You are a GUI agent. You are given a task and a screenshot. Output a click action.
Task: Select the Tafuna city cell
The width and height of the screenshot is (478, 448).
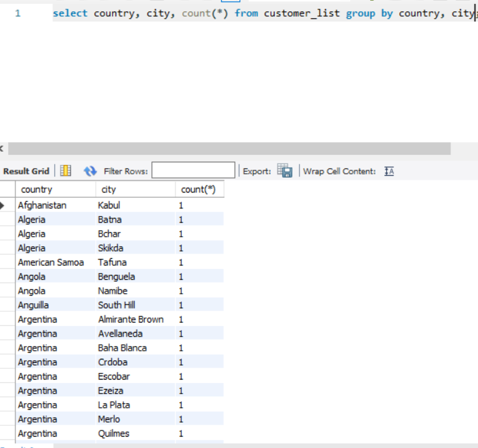coord(135,262)
